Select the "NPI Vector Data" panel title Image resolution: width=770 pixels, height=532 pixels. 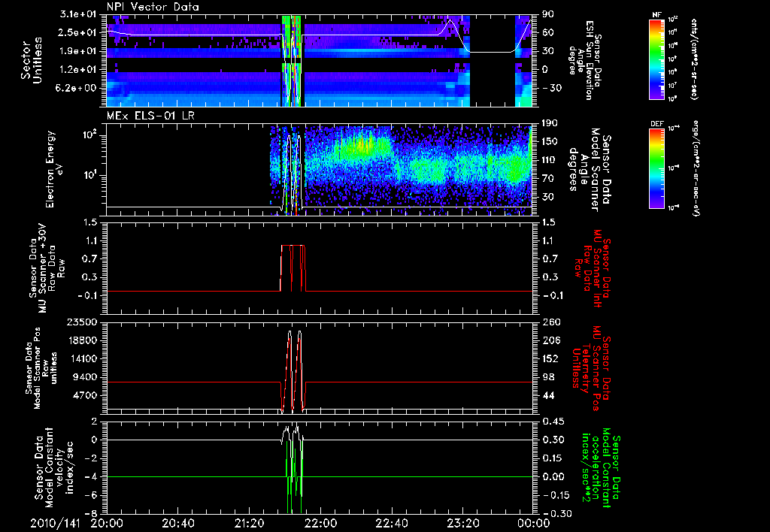click(x=153, y=7)
